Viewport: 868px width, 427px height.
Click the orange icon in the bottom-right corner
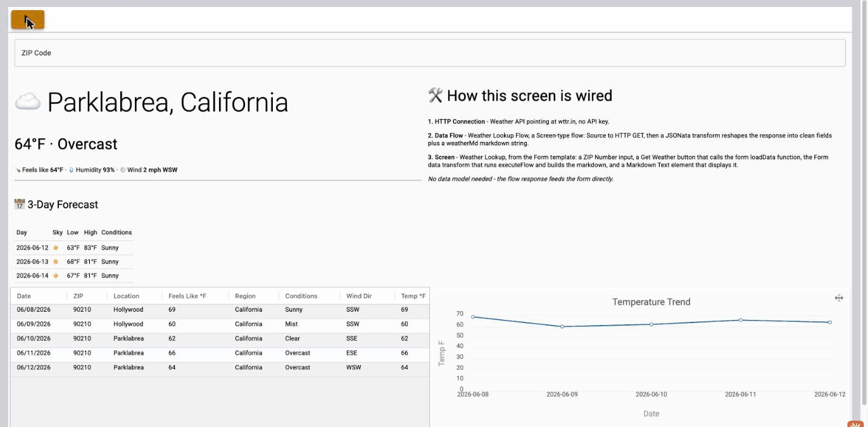click(855, 424)
